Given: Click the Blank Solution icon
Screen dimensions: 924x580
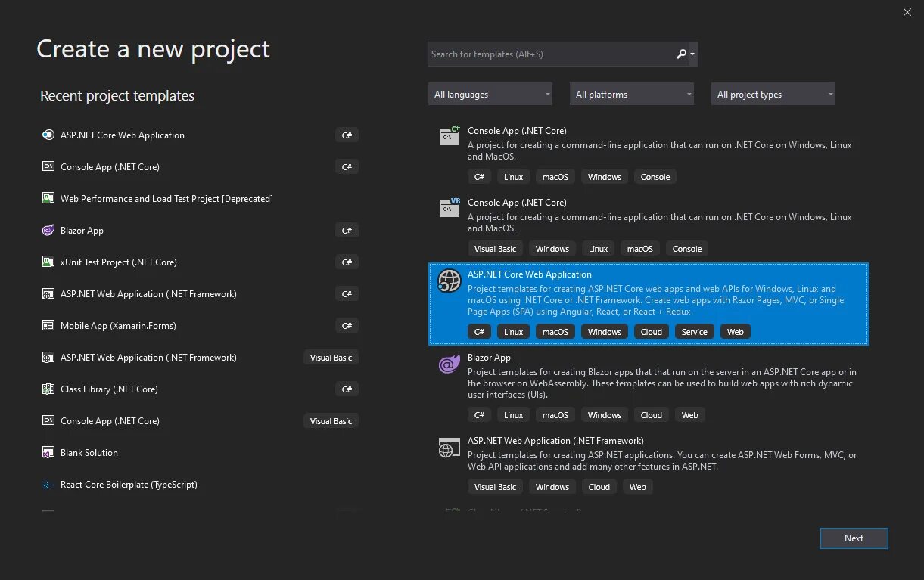Looking at the screenshot, I should (x=48, y=453).
